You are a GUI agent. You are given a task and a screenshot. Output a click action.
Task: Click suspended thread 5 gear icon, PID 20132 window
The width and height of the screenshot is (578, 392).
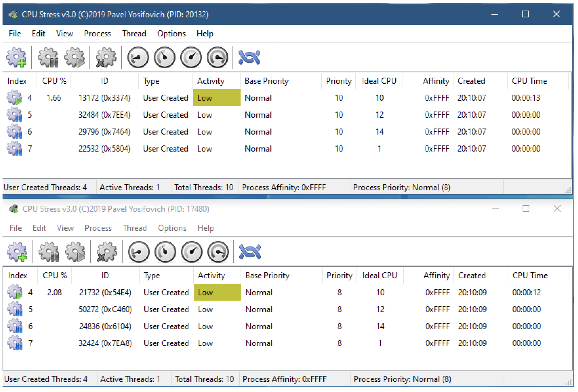(x=14, y=115)
